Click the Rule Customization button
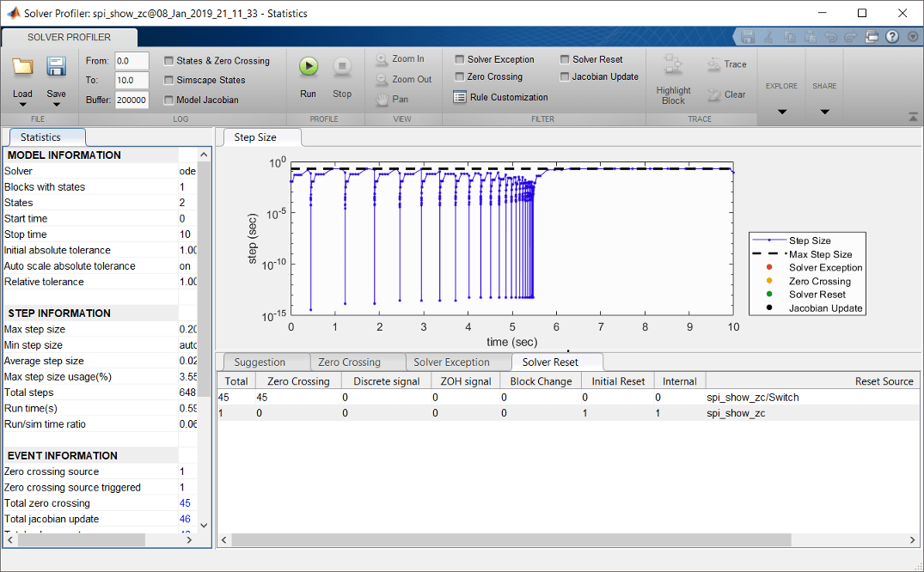The height and width of the screenshot is (572, 924). click(x=500, y=97)
